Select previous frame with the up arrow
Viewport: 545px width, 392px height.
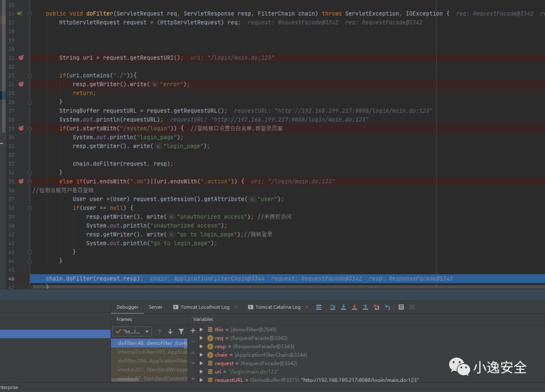(159, 331)
